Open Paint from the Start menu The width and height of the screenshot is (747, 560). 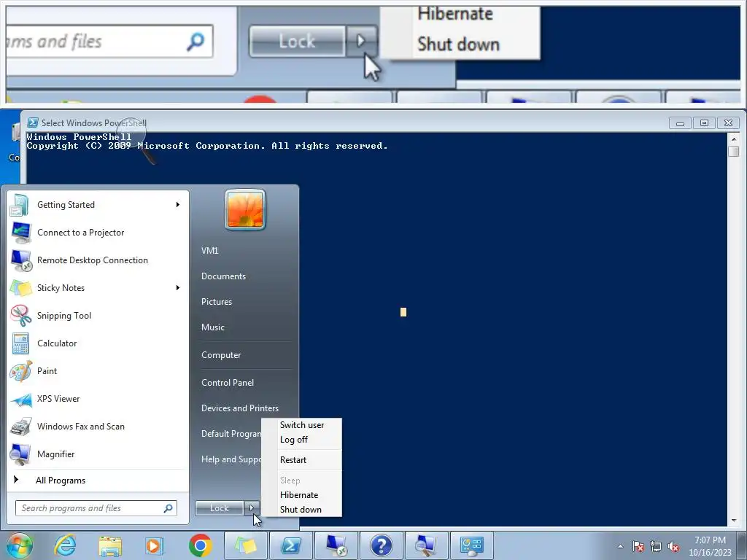[x=98, y=371]
